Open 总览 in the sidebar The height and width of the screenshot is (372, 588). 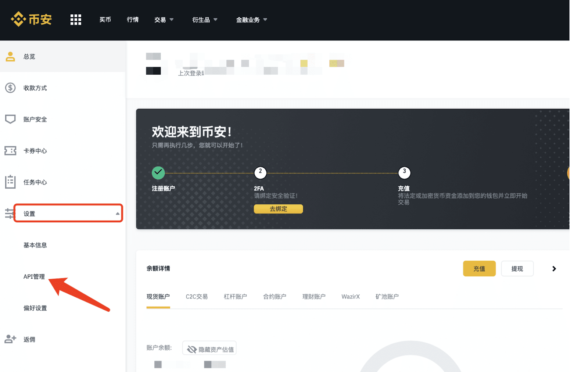pos(29,57)
